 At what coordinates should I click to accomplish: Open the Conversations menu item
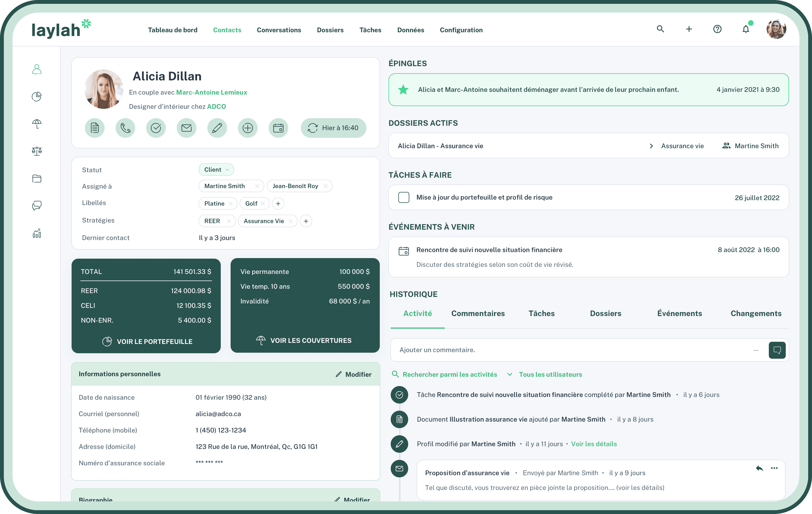pos(279,30)
